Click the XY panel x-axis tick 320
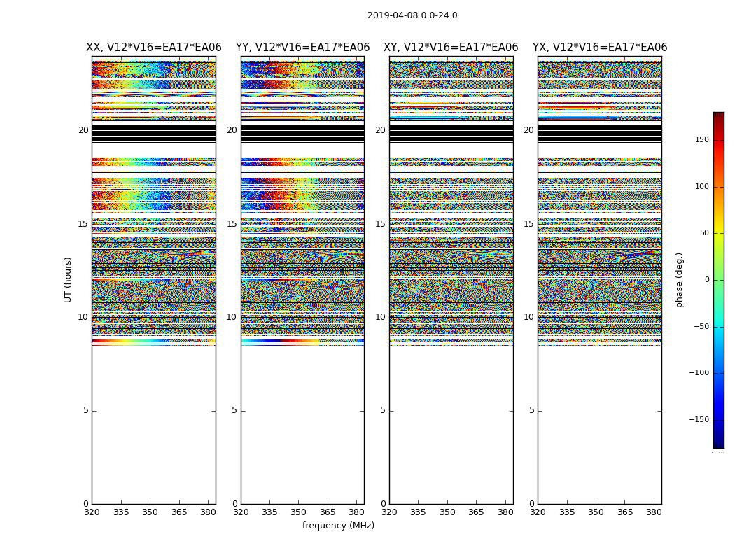 tap(389, 512)
